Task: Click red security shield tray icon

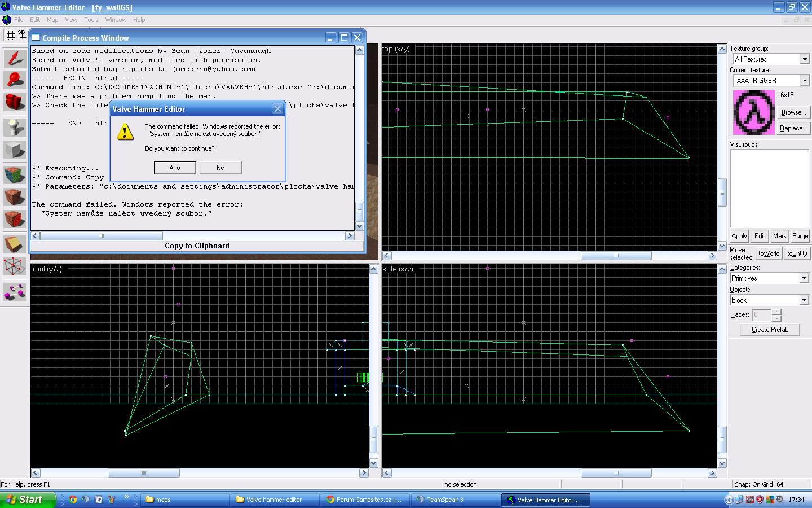Action: [760, 500]
